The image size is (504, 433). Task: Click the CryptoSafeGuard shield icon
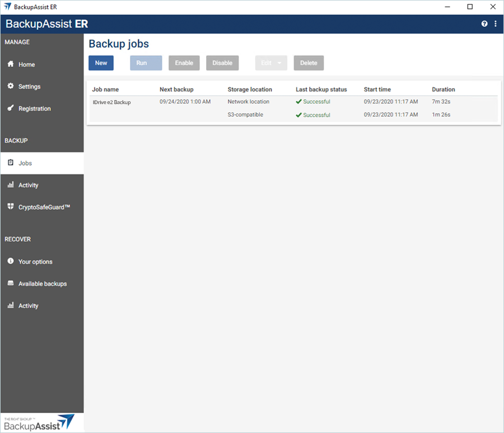(10, 207)
